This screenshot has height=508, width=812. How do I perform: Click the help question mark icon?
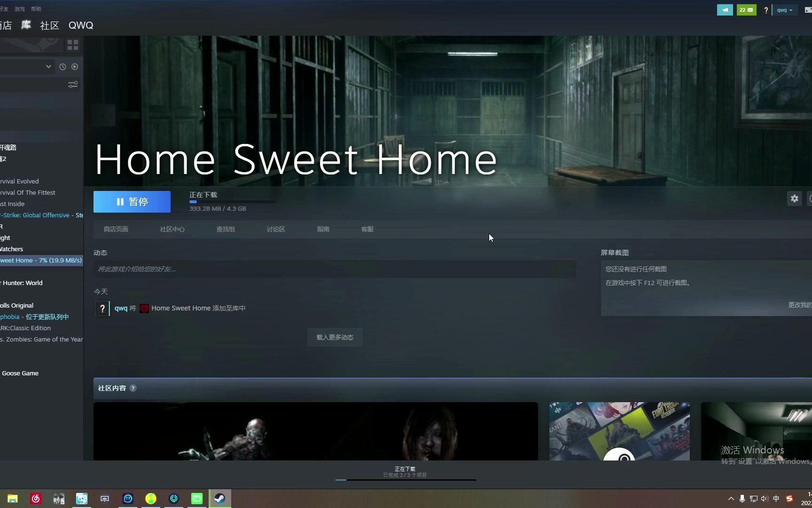coord(766,10)
